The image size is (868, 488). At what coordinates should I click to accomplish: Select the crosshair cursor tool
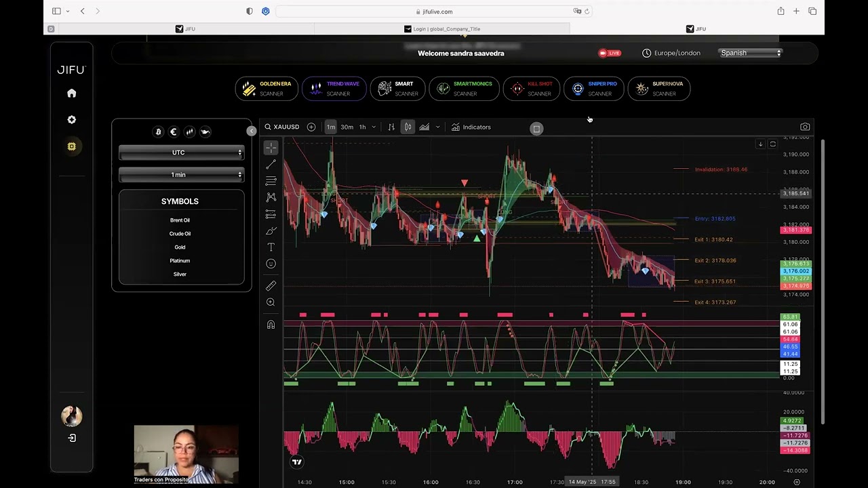click(x=271, y=147)
